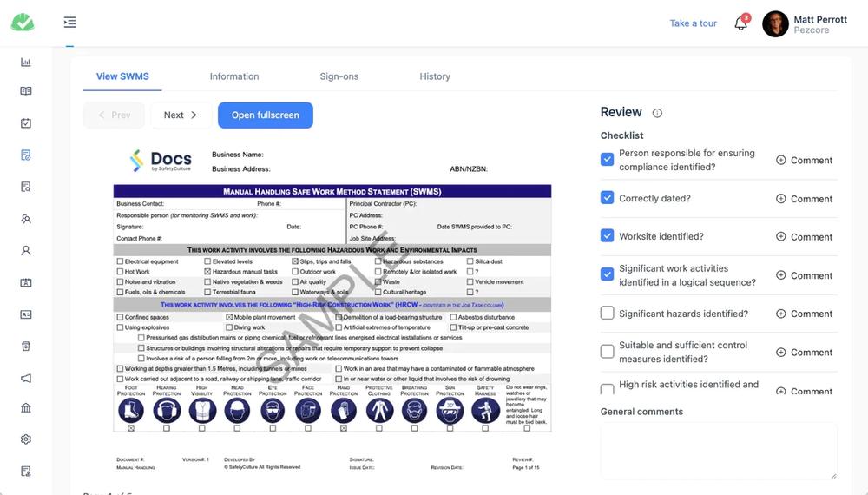
Task: Add comment to 'Significant work activities' item
Action: [x=805, y=276]
